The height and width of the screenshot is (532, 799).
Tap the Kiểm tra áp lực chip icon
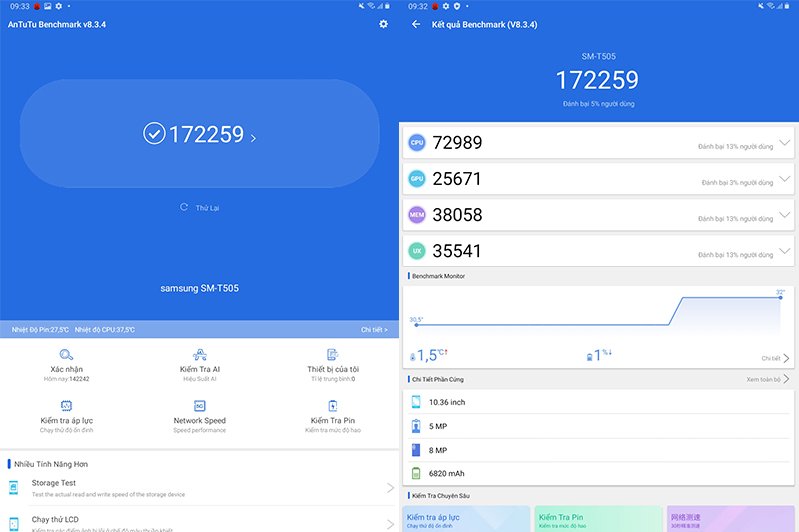pos(66,406)
